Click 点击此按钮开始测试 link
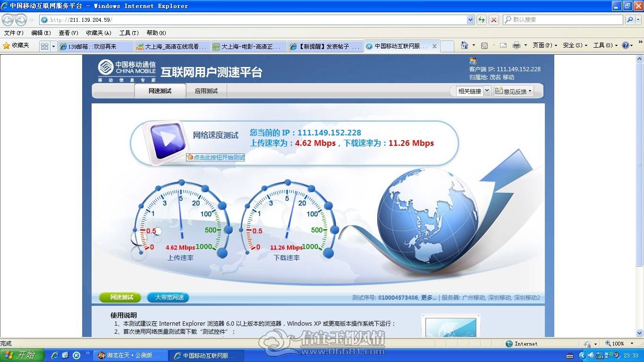The height and width of the screenshot is (362, 644). point(216,157)
